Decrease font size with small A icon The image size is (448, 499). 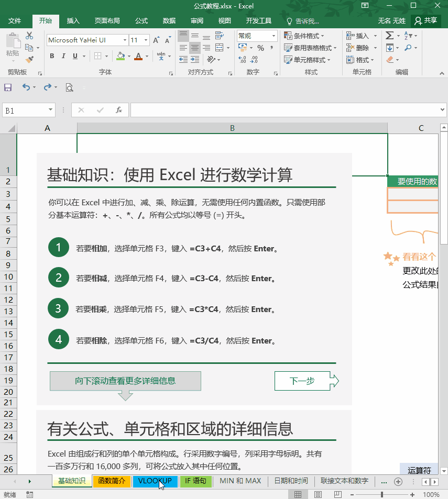pos(168,40)
